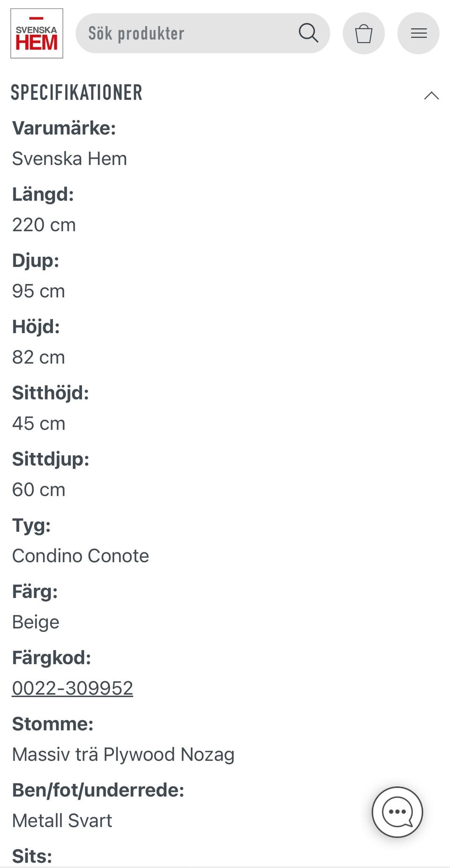The height and width of the screenshot is (868, 450).
Task: Open the chat bubble support widget
Action: [x=397, y=812]
